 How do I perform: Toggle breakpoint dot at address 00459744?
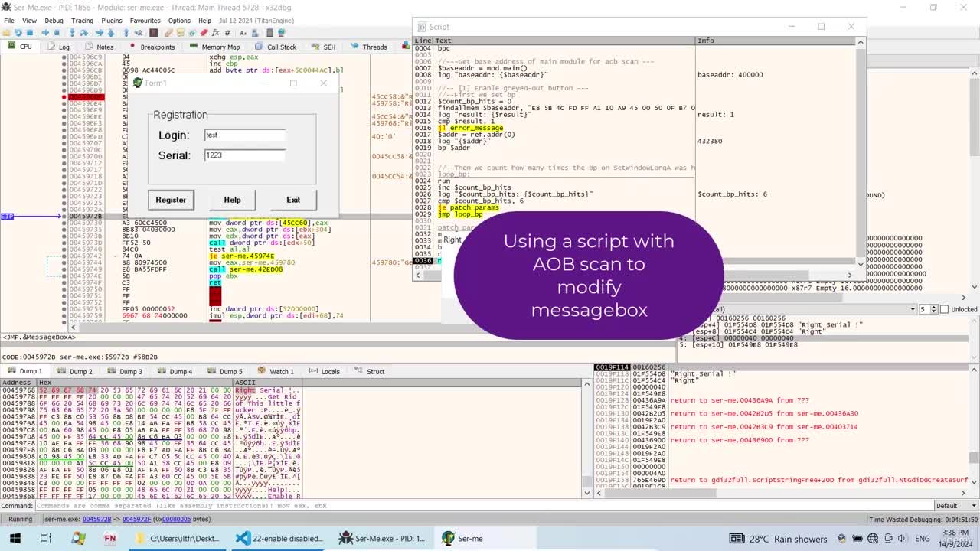(x=64, y=263)
